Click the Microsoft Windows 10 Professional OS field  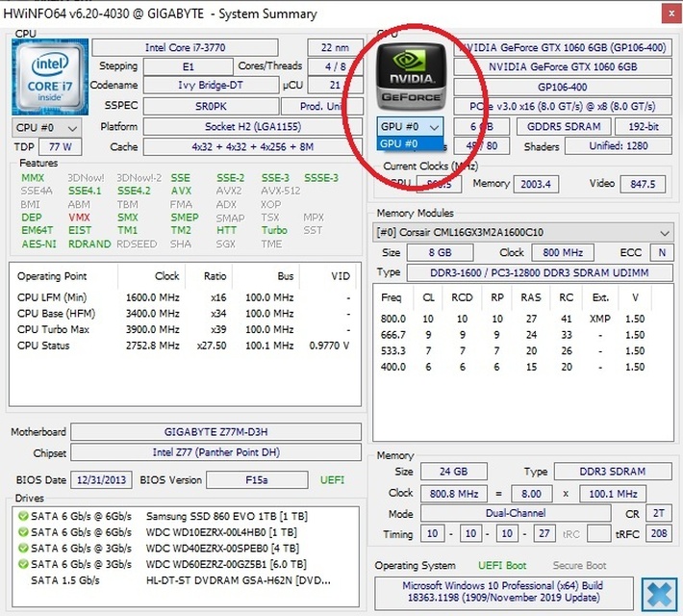tap(503, 592)
